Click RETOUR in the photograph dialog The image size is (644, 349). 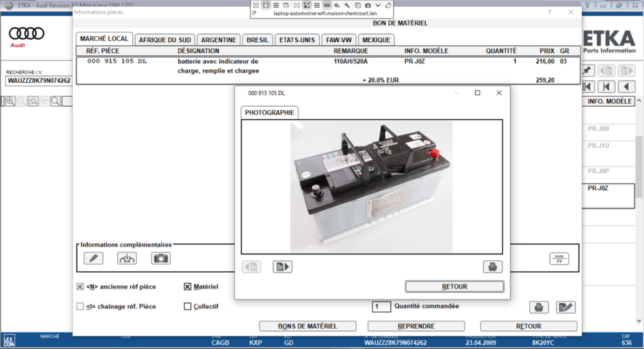(x=454, y=286)
